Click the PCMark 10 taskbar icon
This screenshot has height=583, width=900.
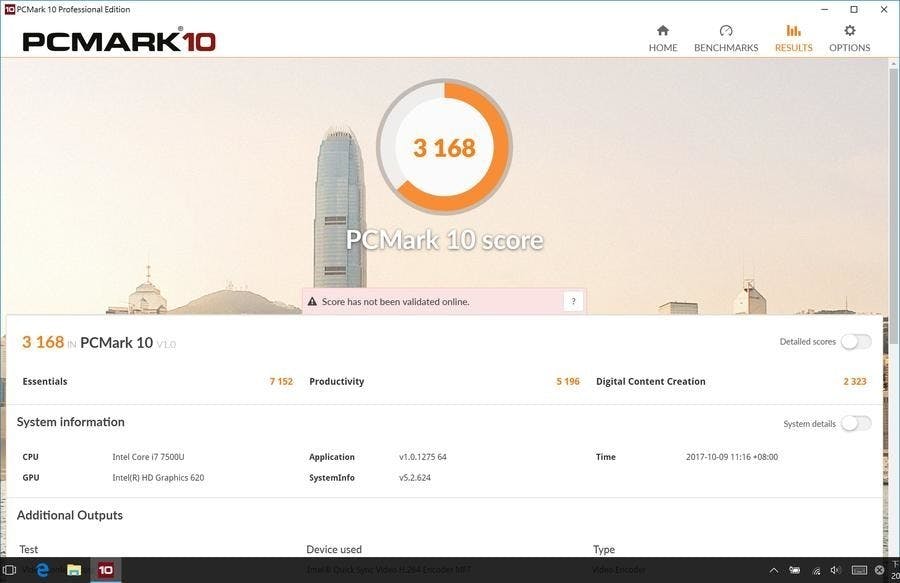pos(106,570)
